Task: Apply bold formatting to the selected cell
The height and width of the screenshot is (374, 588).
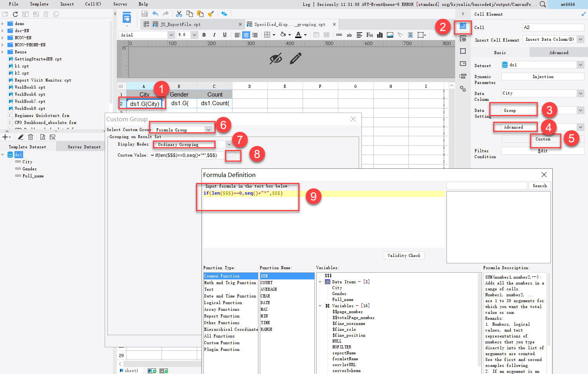Action: [204, 35]
